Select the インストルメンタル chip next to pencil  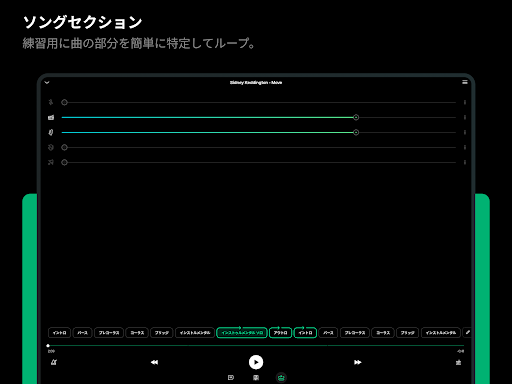(441, 333)
